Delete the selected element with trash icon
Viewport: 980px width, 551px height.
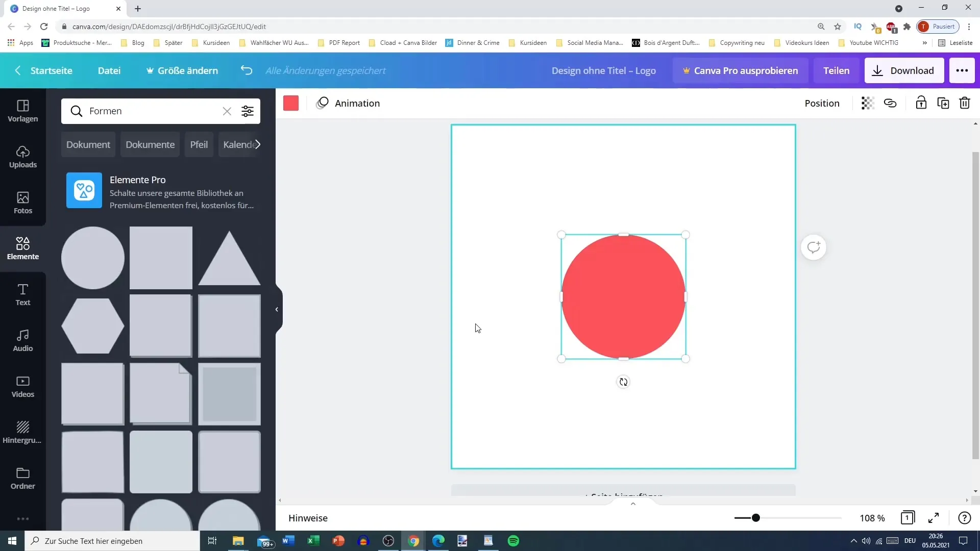965,103
